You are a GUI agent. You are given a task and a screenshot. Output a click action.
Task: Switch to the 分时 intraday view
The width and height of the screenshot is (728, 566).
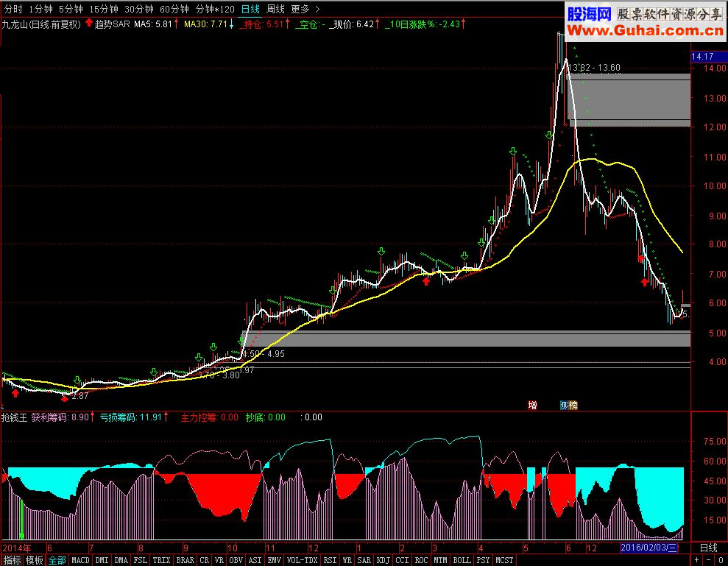coord(13,9)
